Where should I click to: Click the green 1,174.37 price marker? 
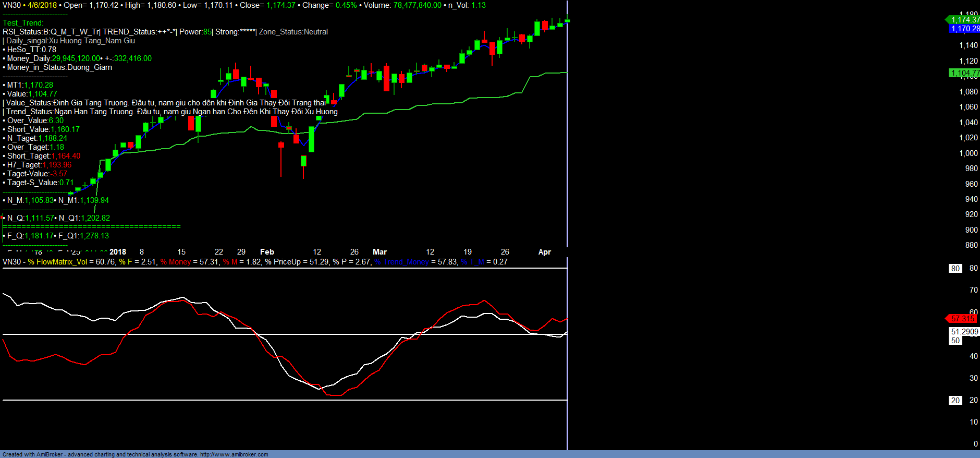pyautogui.click(x=964, y=20)
